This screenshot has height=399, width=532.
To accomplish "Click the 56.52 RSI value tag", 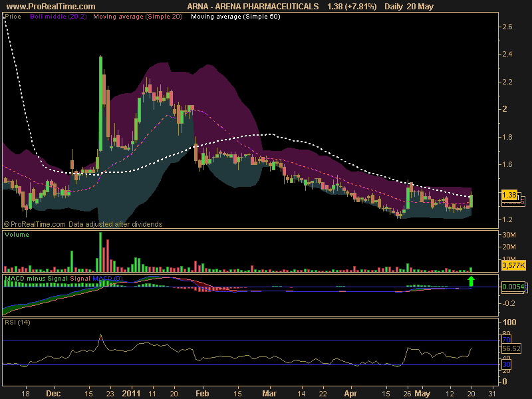I will click(x=511, y=348).
